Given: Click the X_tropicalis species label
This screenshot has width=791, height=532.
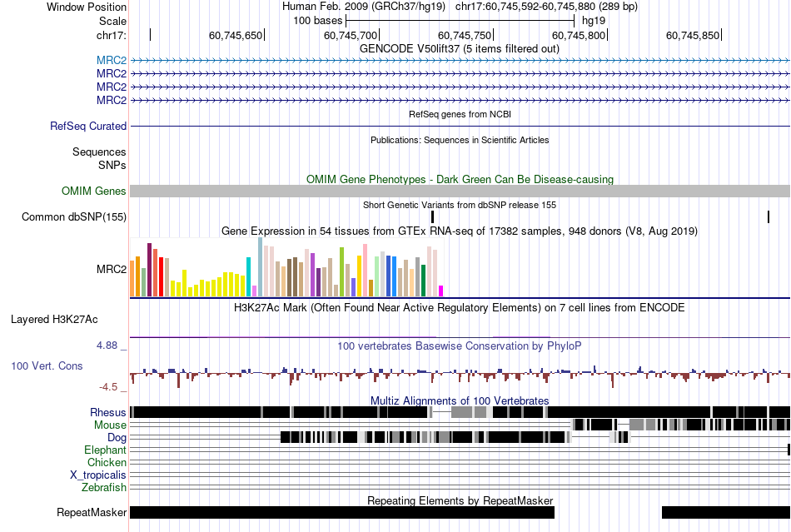Looking at the screenshot, I should pyautogui.click(x=98, y=475).
